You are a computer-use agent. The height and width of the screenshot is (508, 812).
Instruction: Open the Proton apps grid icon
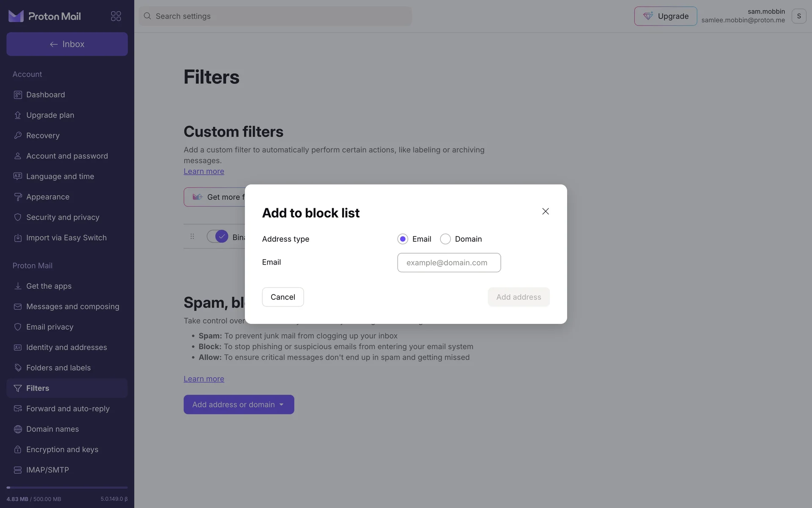pyautogui.click(x=116, y=16)
